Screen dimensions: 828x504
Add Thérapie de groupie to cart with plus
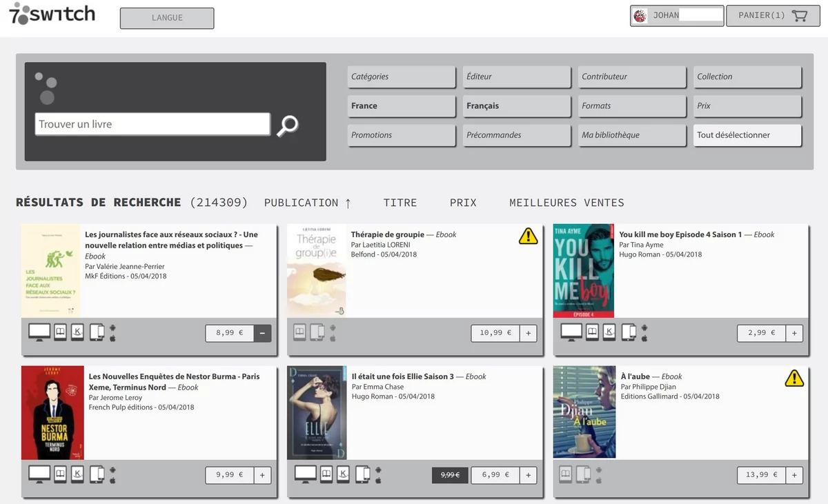[529, 333]
